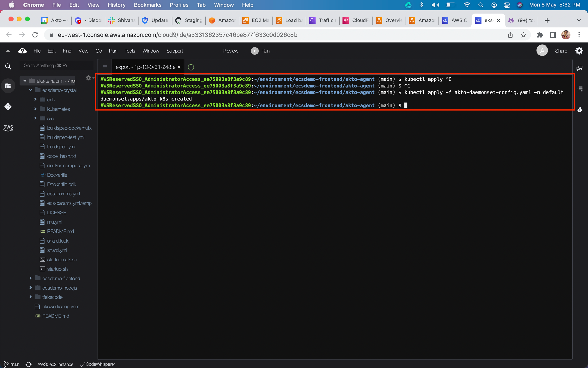Open the Collaborate chat panel

click(579, 68)
